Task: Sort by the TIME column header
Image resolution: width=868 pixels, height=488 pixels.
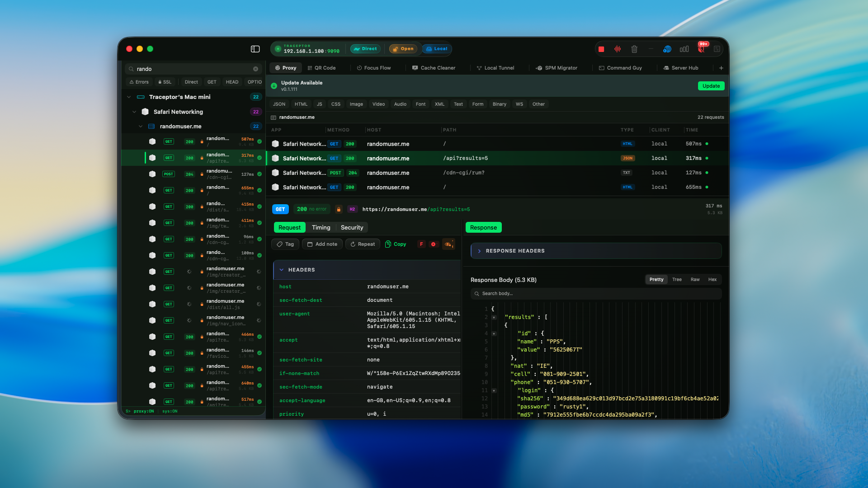Action: tap(692, 130)
